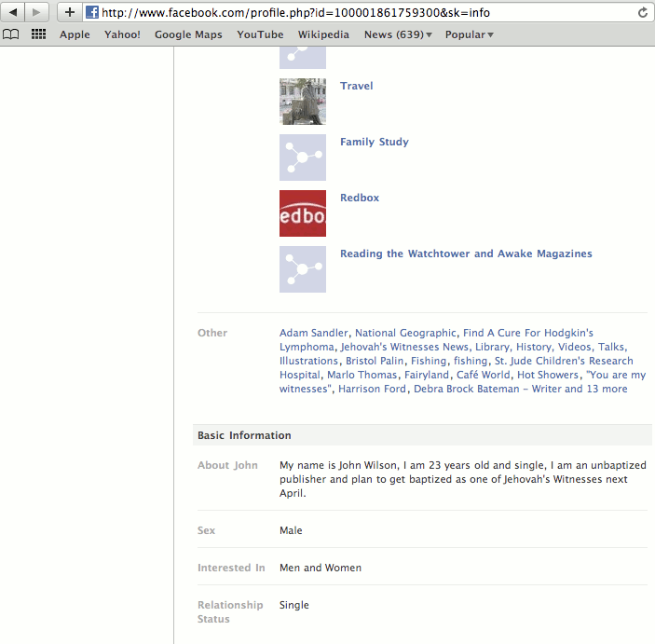Select the 'Basic Information' section header
The image size is (655, 644).
tap(244, 435)
